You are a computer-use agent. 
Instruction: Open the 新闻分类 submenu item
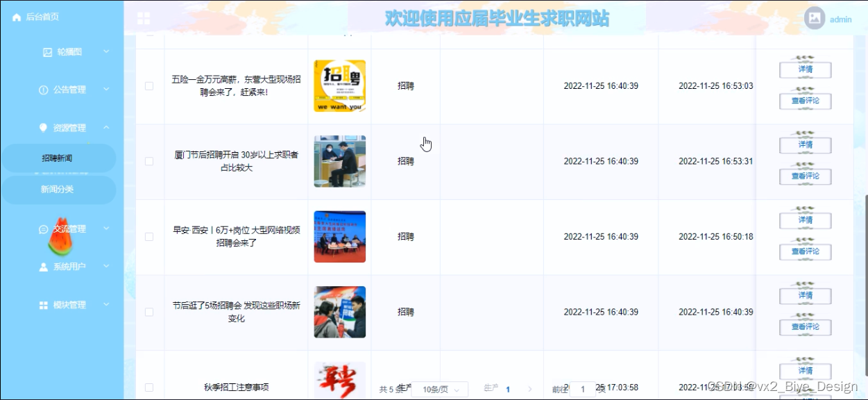pos(58,190)
